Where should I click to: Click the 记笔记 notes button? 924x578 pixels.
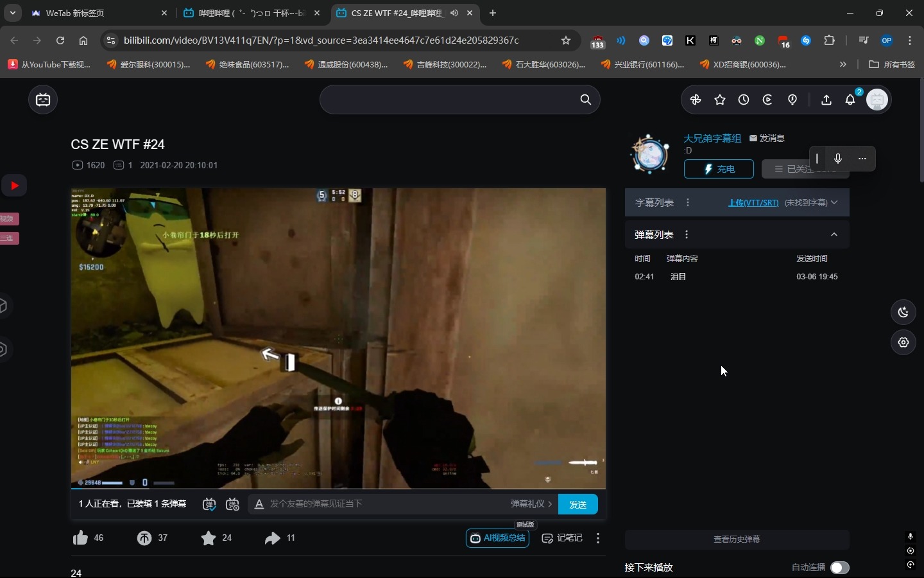pos(563,538)
